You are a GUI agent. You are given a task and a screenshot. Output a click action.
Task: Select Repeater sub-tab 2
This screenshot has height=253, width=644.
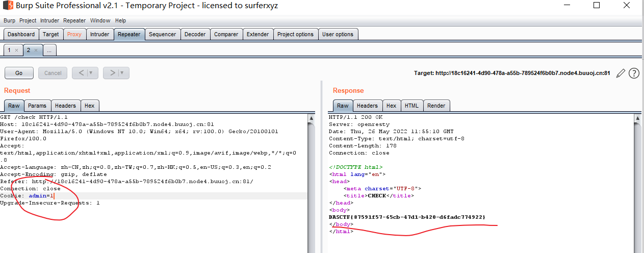[x=29, y=50]
